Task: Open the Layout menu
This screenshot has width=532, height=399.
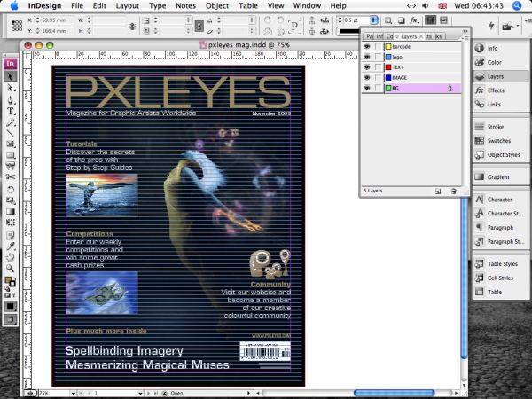Action: (127, 6)
